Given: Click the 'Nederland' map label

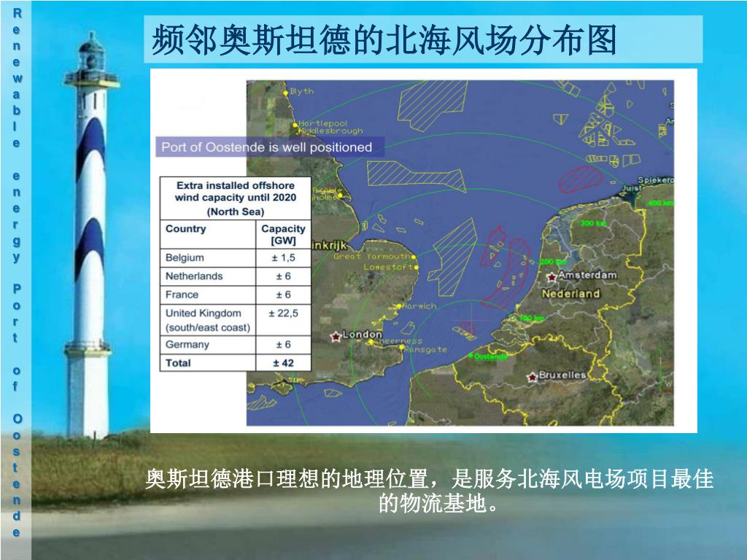Looking at the screenshot, I should tap(570, 294).
